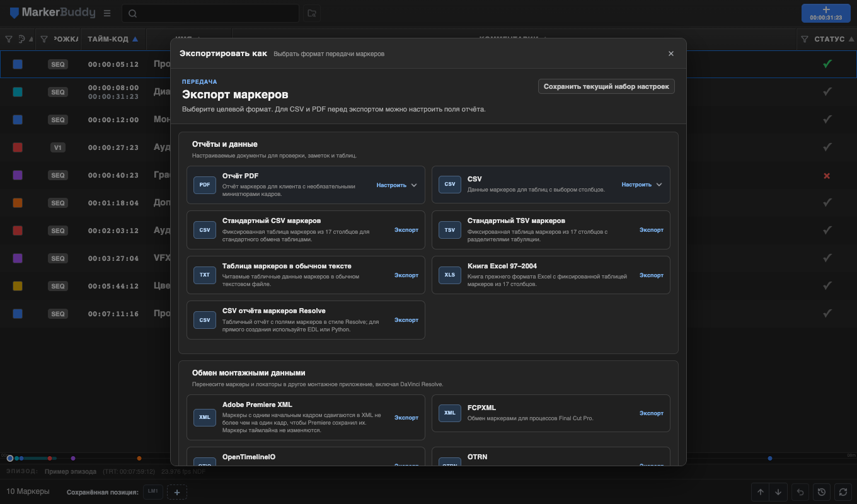
Task: Click Экспорт link for Стандартный TSV маркеров
Action: tap(652, 230)
